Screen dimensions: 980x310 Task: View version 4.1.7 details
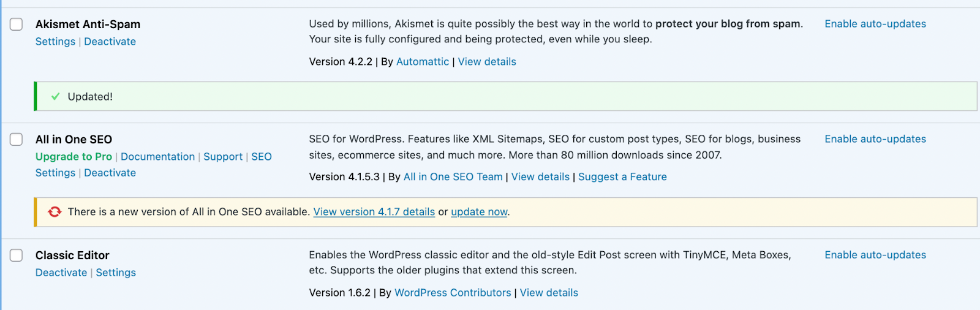[374, 212]
